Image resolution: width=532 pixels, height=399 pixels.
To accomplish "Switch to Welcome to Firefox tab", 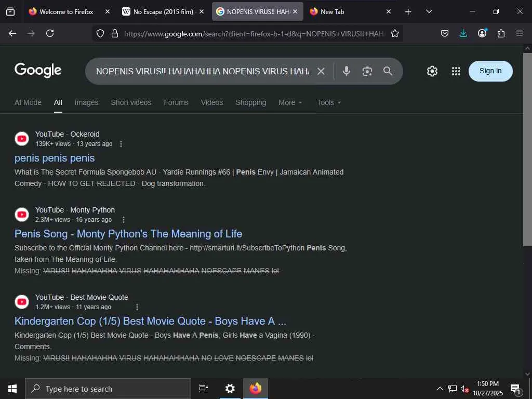I will coord(66,11).
